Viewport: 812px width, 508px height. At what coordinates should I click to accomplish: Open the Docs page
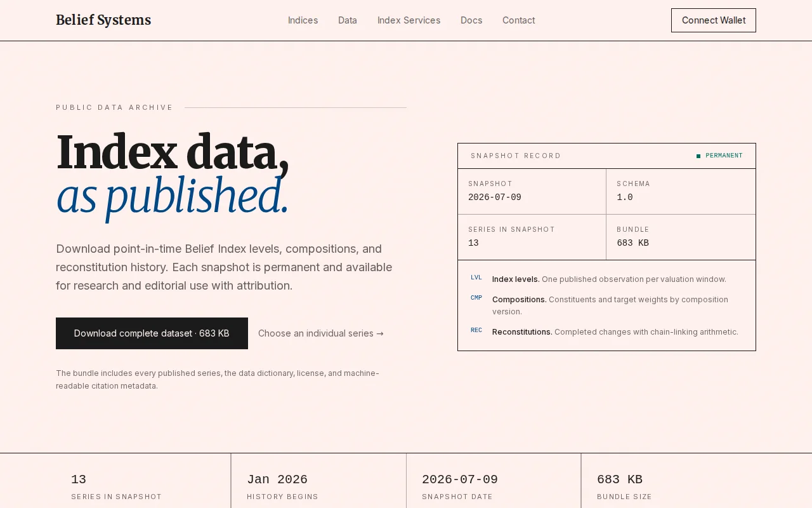(x=471, y=20)
